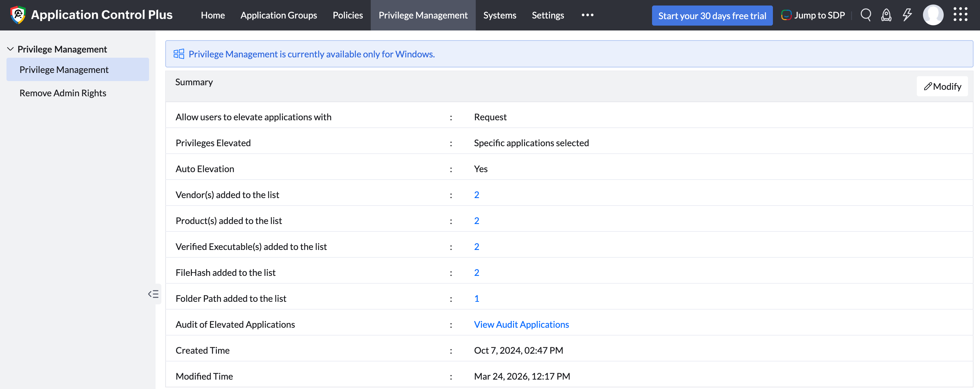Open the rocket quick-launch icon
This screenshot has height=389, width=980.
coord(886,15)
